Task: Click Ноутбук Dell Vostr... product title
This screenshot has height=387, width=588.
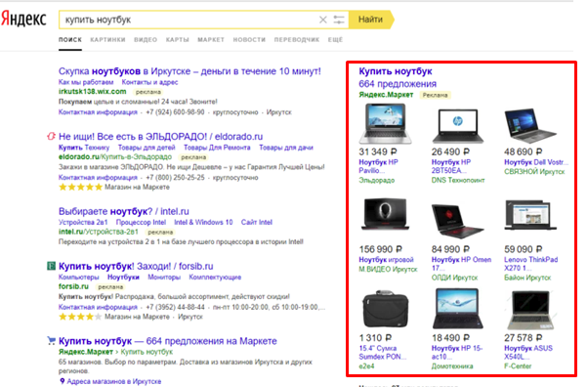Action: (x=536, y=162)
